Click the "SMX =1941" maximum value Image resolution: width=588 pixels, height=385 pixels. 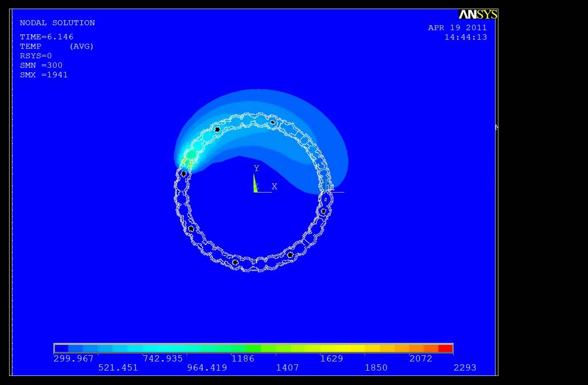44,75
